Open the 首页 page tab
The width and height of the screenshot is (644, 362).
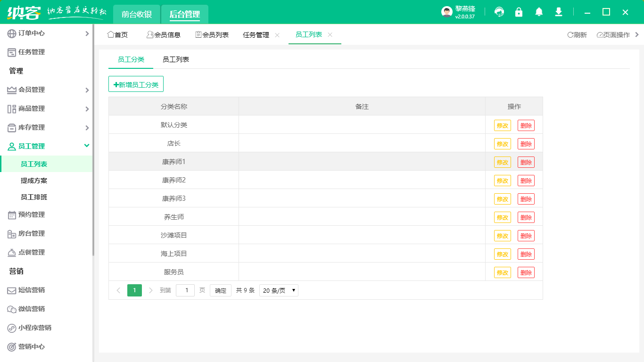(x=117, y=35)
